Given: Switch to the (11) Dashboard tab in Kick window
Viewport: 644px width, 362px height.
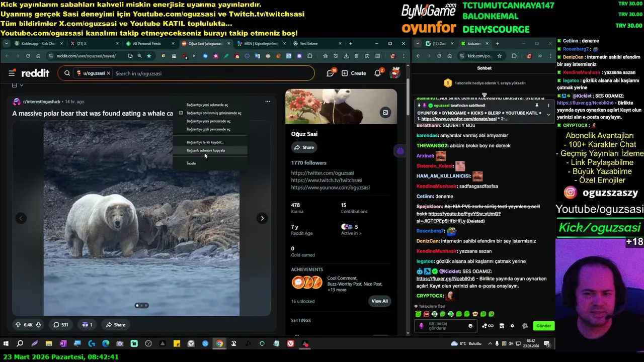Looking at the screenshot, I should pos(439,44).
